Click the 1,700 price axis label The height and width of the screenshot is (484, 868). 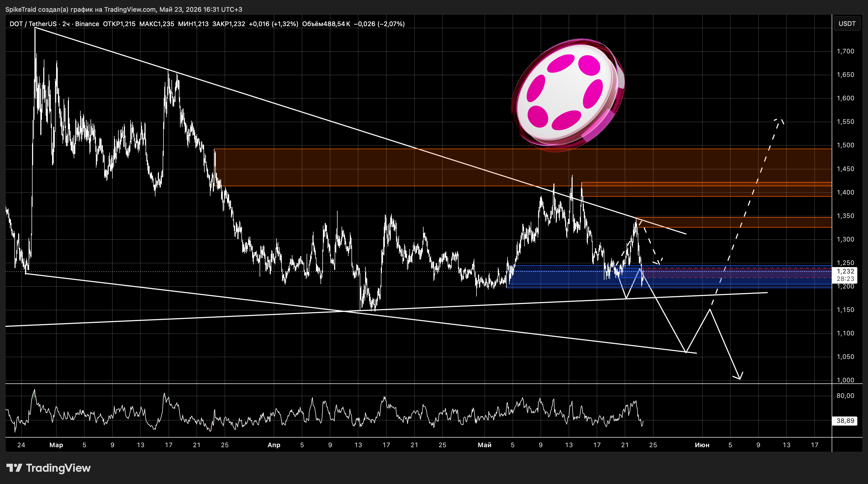tap(845, 51)
